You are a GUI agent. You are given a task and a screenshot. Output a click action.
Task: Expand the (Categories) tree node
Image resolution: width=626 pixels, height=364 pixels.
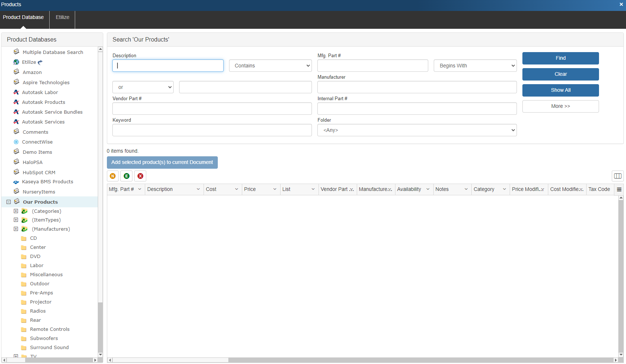[16, 211]
